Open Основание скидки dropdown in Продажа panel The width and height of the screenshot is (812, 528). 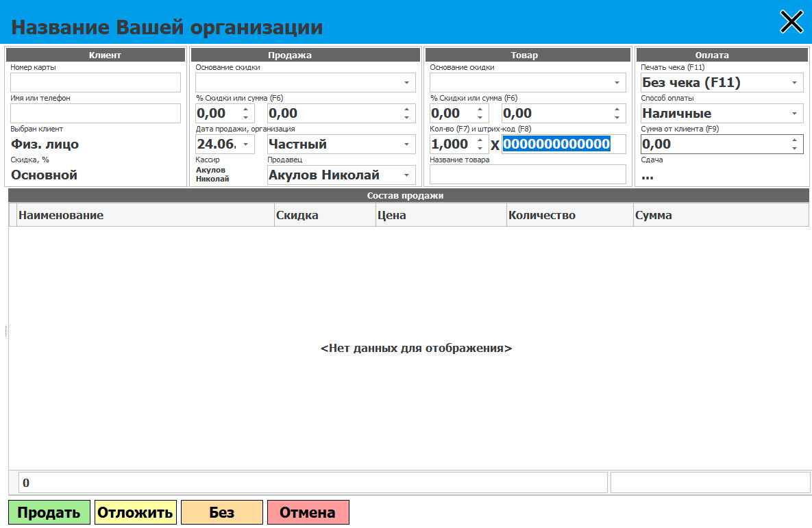click(406, 83)
